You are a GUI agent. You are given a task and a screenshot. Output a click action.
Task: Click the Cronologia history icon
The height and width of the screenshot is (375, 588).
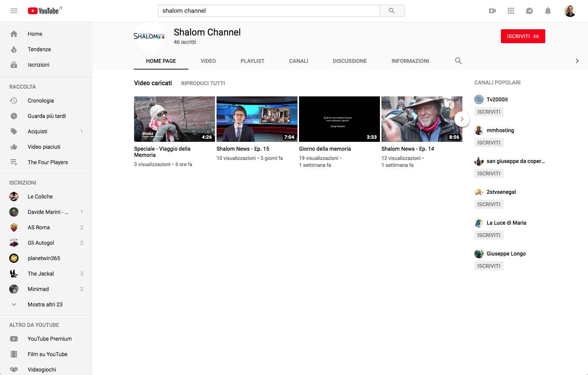[x=14, y=101]
